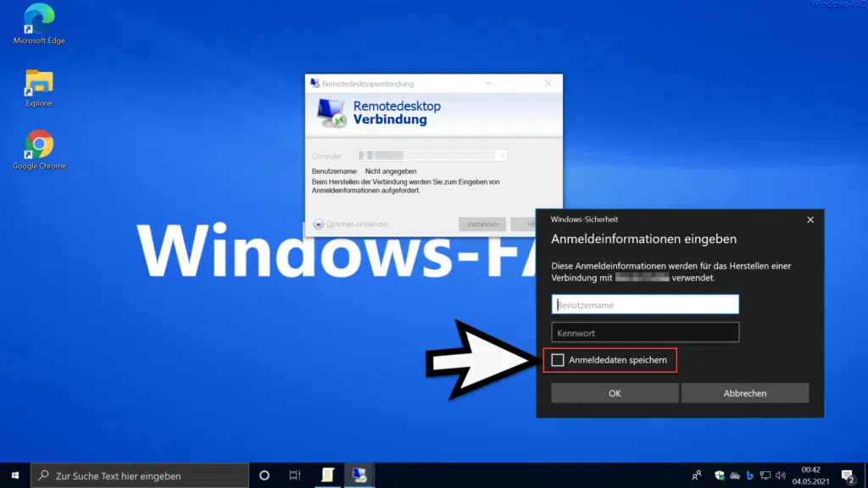Expand the Computer combo box dropdown
This screenshot has width=868, height=488.
click(501, 156)
